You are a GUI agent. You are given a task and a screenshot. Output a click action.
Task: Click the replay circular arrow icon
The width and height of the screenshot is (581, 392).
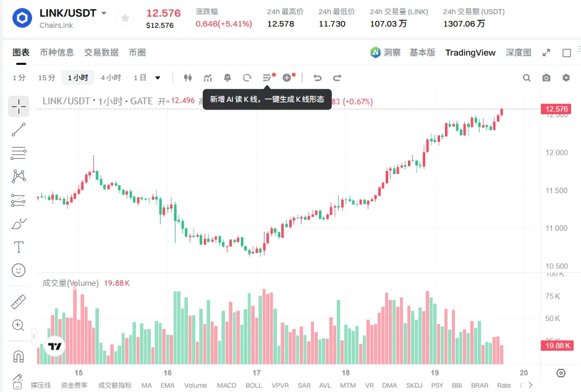247,78
